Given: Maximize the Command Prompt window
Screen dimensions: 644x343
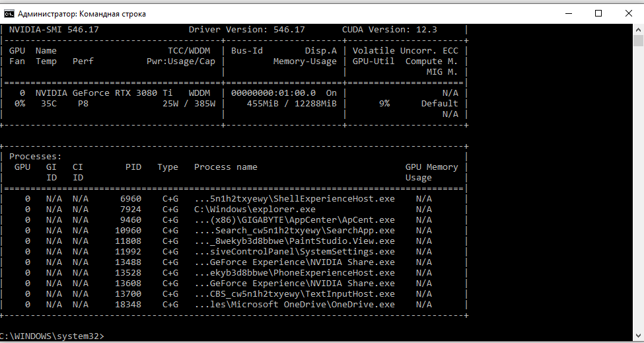Looking at the screenshot, I should pyautogui.click(x=598, y=13).
